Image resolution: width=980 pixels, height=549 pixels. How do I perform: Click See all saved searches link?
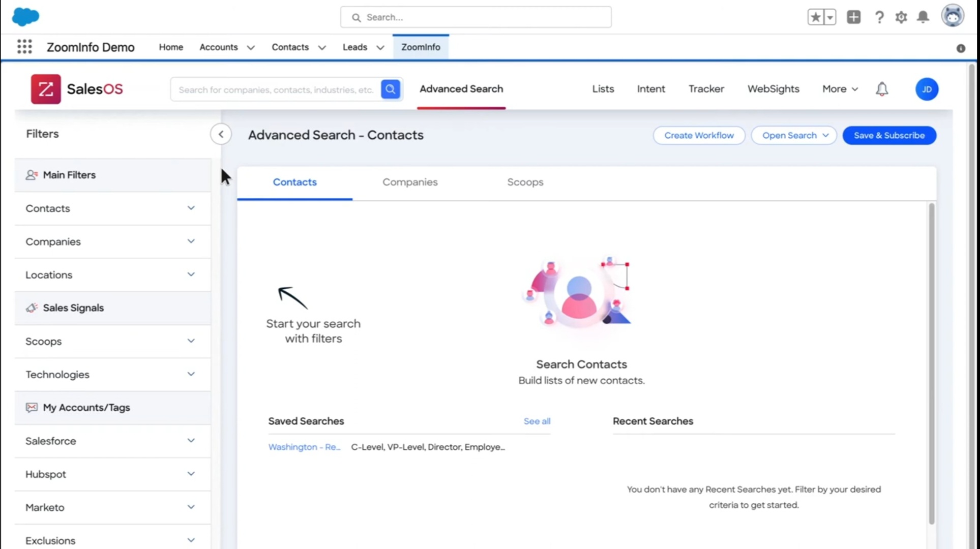(537, 421)
